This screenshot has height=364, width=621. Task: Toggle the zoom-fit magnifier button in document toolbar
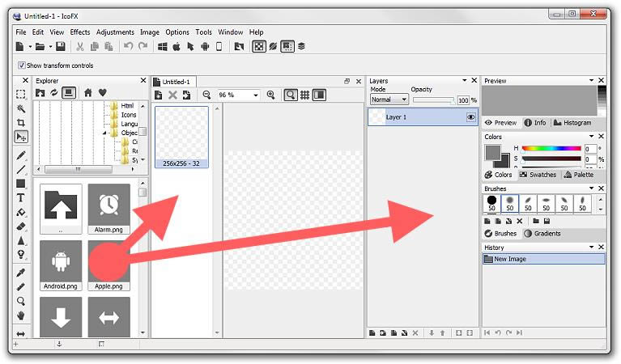(291, 95)
